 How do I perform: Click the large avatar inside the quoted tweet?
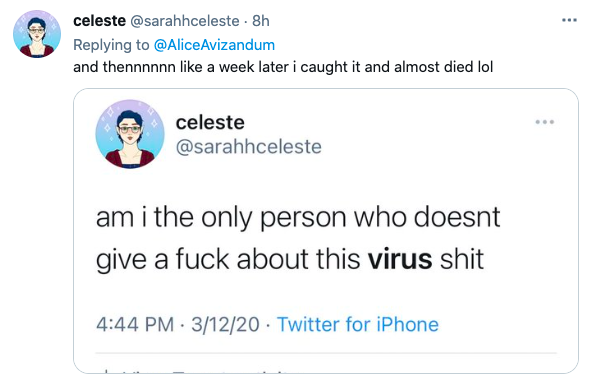pos(130,134)
